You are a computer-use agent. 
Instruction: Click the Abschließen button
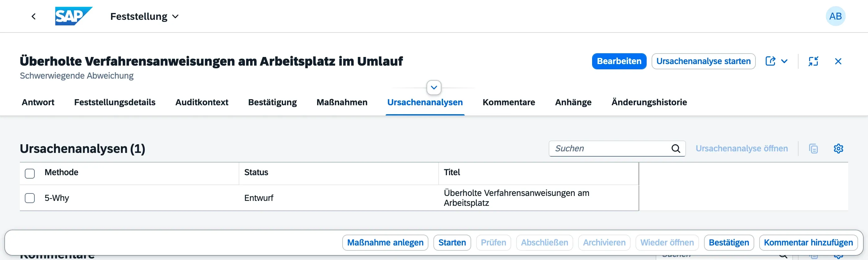coord(544,242)
